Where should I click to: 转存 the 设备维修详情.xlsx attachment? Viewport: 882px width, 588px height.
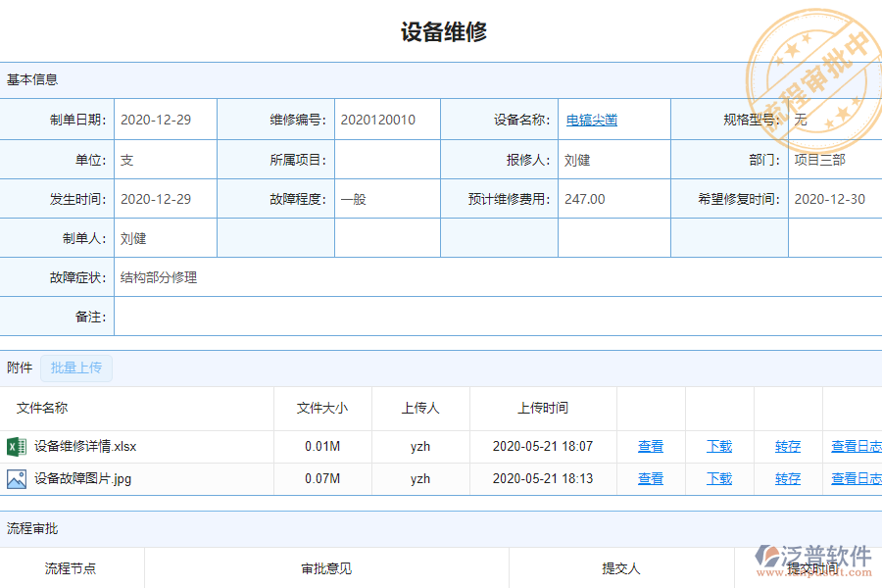786,445
